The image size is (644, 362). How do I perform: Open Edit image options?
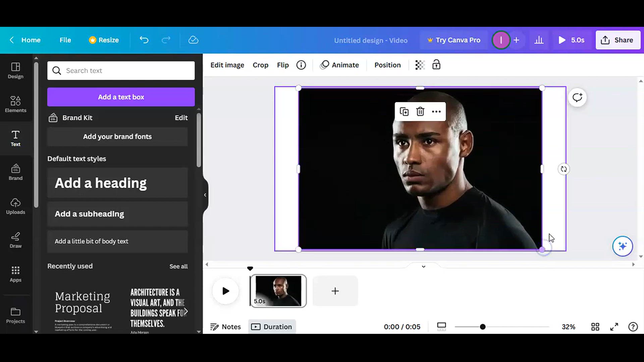(x=227, y=65)
